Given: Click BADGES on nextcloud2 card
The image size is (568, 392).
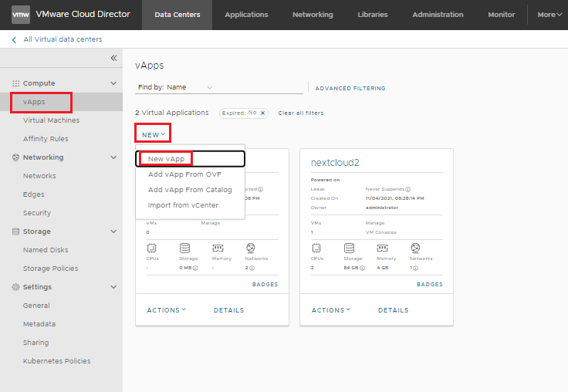Looking at the screenshot, I should tap(430, 285).
